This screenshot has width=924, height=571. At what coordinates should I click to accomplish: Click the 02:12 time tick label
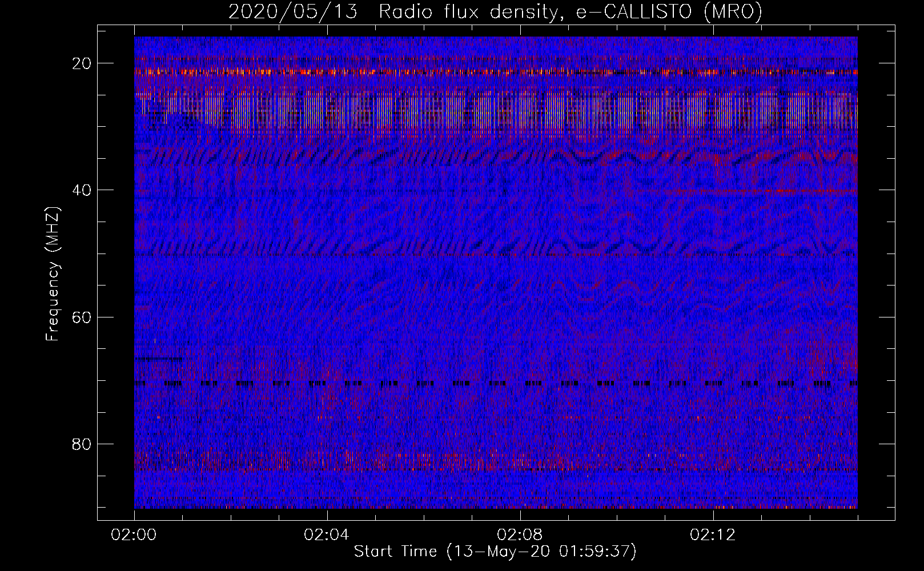(x=713, y=535)
